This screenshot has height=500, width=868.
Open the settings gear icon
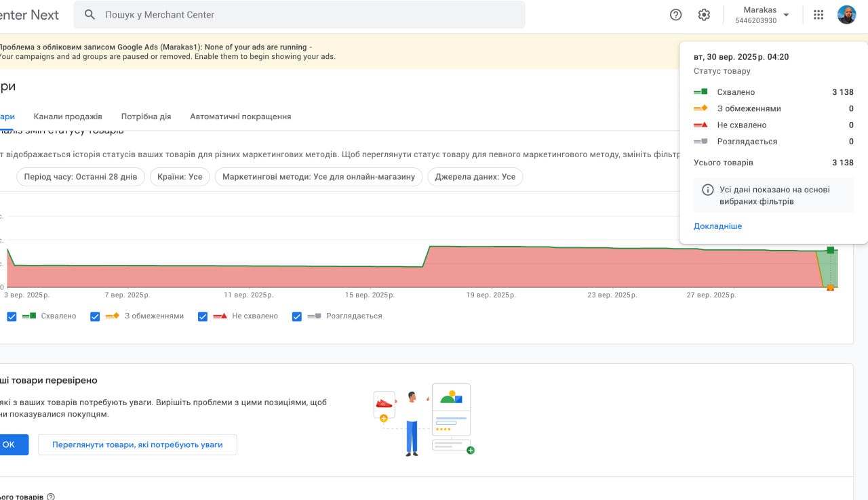tap(704, 15)
